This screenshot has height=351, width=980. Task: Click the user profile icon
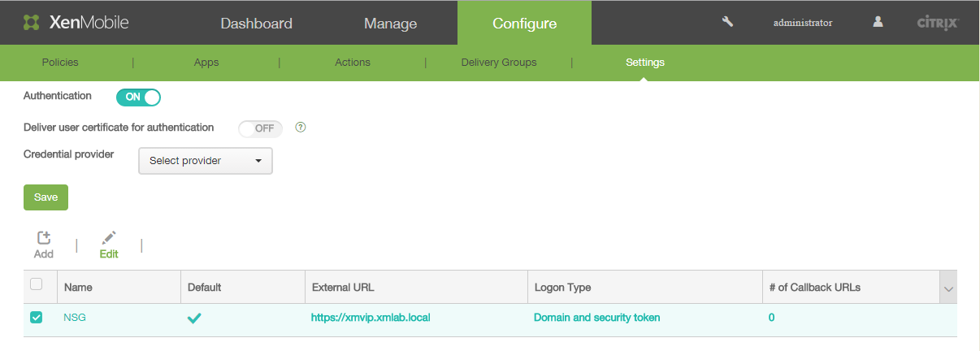[x=878, y=22]
